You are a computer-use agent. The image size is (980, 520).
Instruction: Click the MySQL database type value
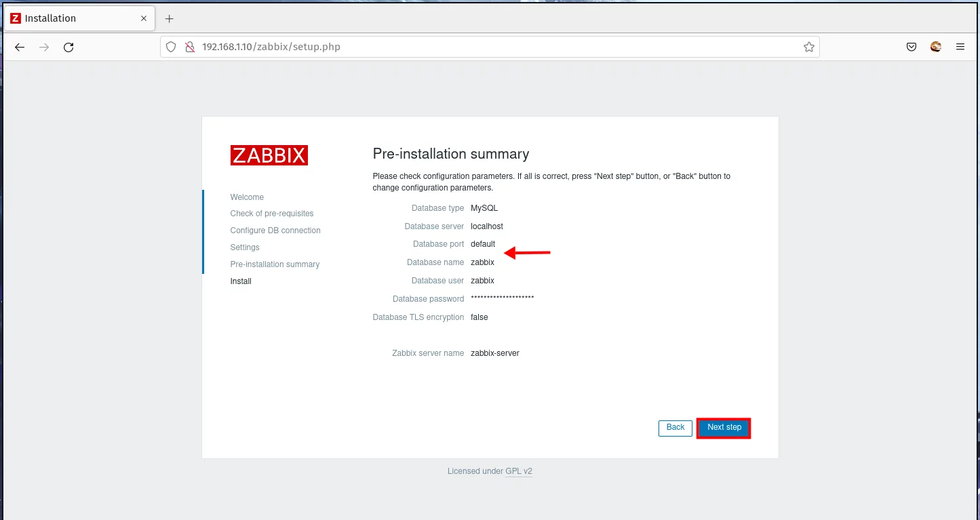484,208
